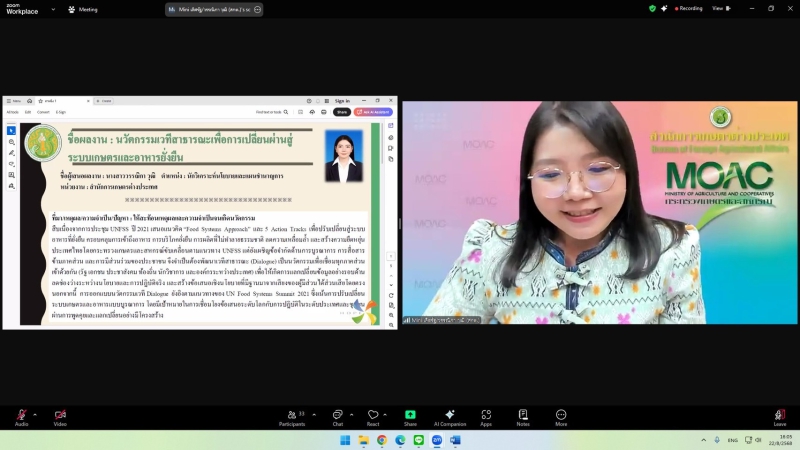Click the Share button in shared Acrobat
Viewport: 800px width, 450px height.
pos(342,112)
